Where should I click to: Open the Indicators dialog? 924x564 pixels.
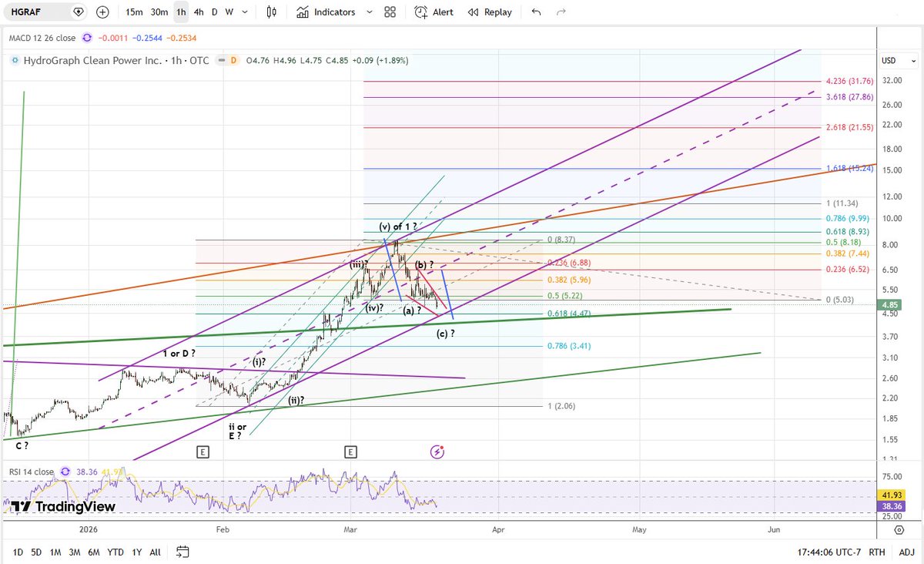[325, 12]
